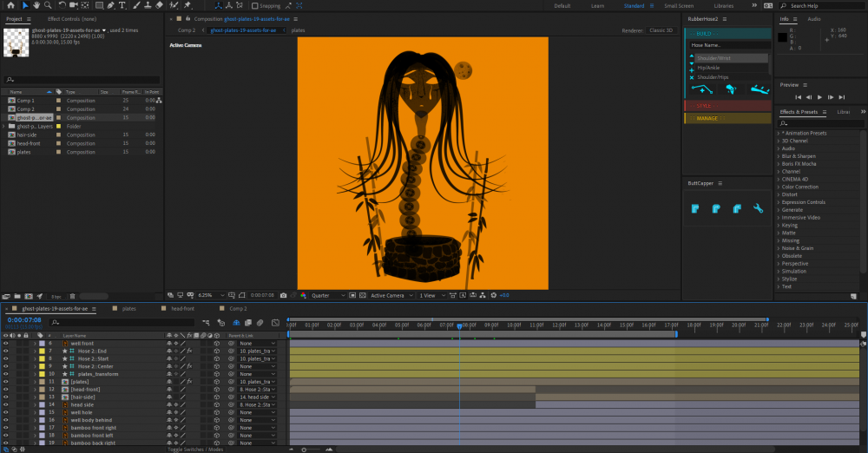Viewport: 868px width, 453px height.
Task: Take a snapshot with camera icon
Action: click(283, 295)
